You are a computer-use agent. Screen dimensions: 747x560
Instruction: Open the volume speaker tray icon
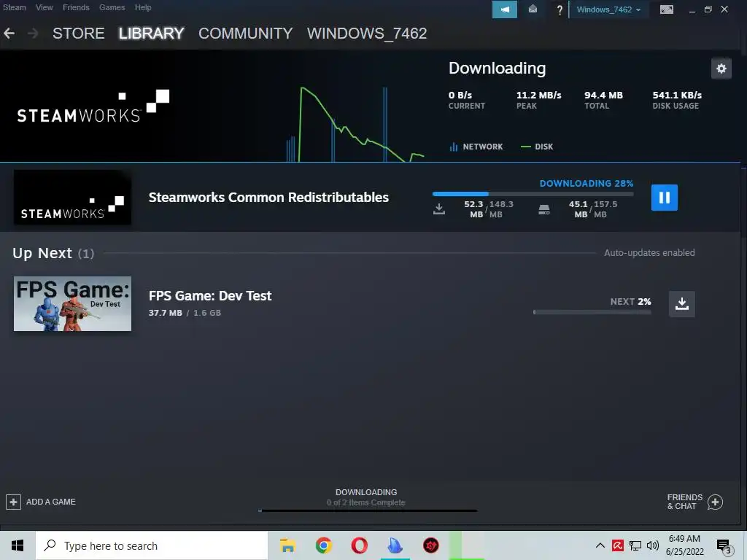tap(653, 545)
